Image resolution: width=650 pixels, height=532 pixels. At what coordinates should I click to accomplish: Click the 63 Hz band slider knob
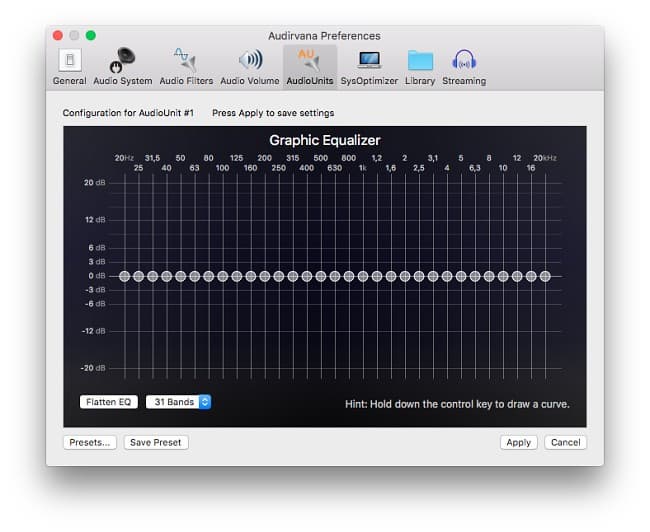point(194,276)
